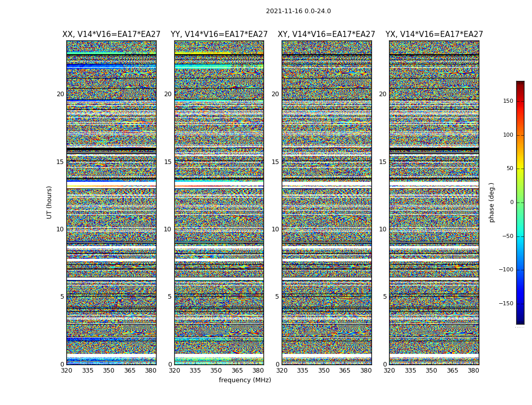
Task: Click the YY phase waterfall plot
Action: (x=219, y=202)
